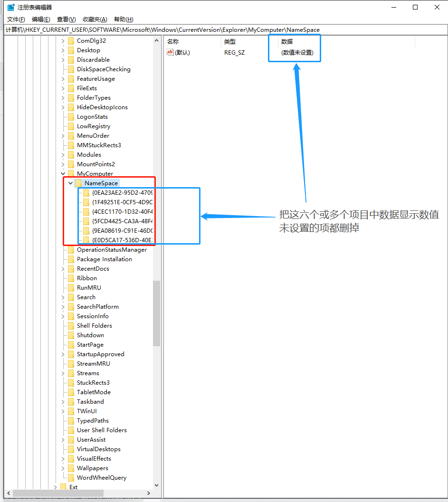This screenshot has height=502, width=448.
Task: Expand the StartupApproved key
Action: (x=63, y=354)
